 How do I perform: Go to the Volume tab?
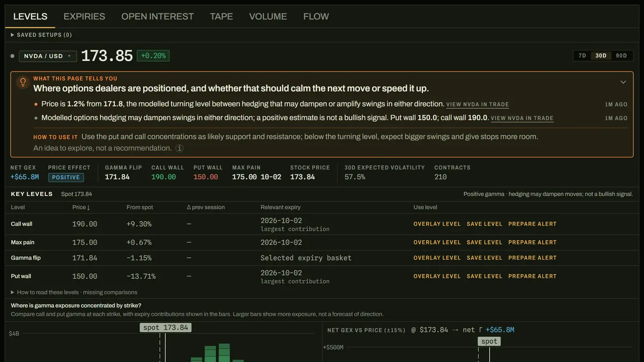(268, 17)
